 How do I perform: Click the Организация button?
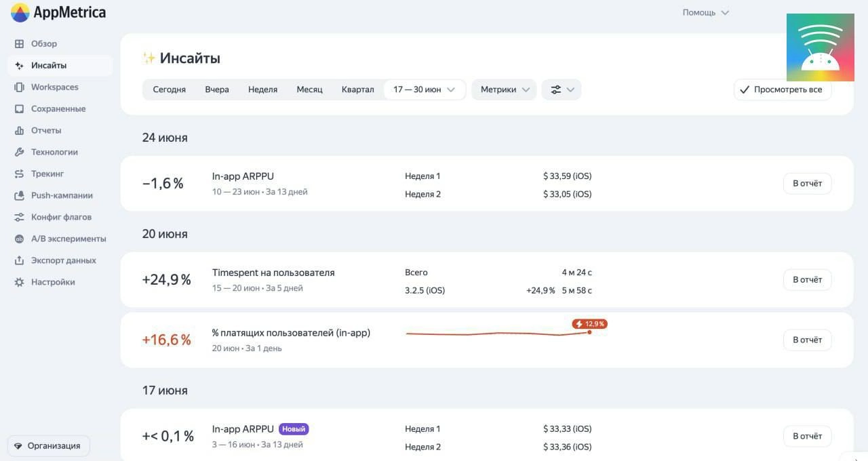48,446
